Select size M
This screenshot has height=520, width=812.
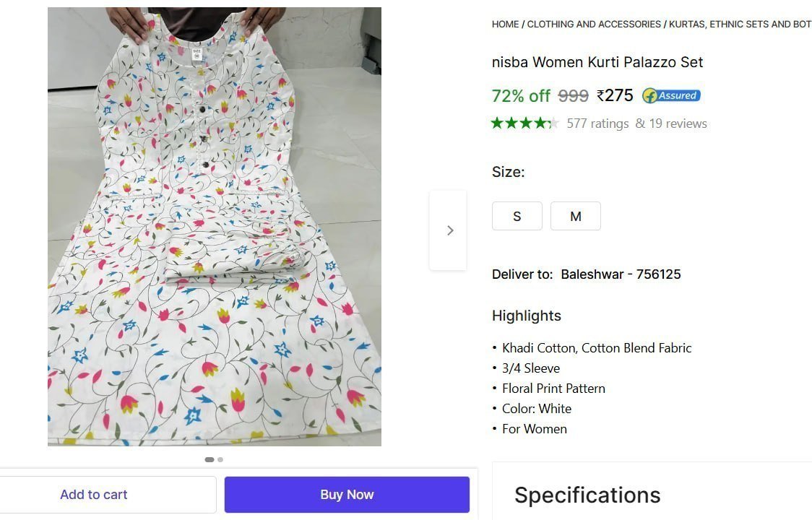[x=575, y=216]
